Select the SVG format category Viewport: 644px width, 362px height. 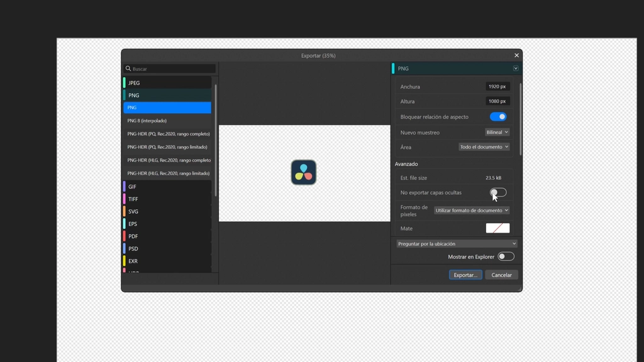167,211
